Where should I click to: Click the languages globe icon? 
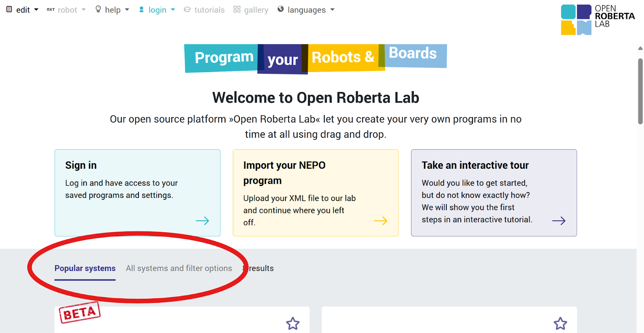pyautogui.click(x=281, y=9)
